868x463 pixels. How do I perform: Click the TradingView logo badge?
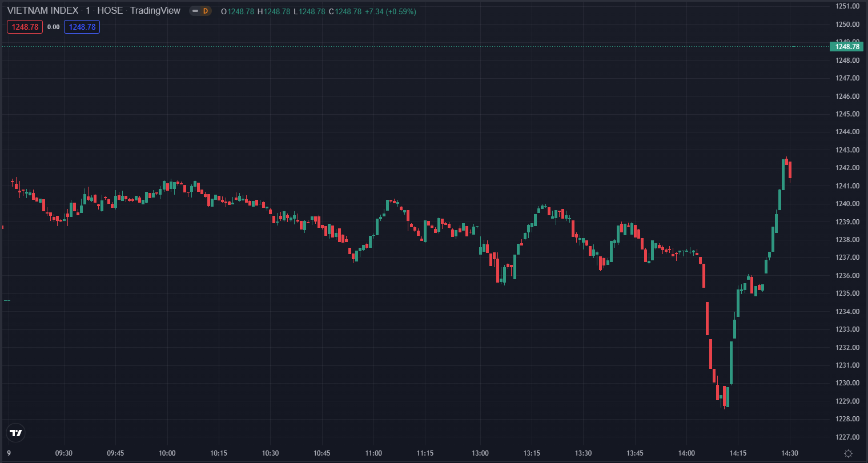(x=16, y=433)
